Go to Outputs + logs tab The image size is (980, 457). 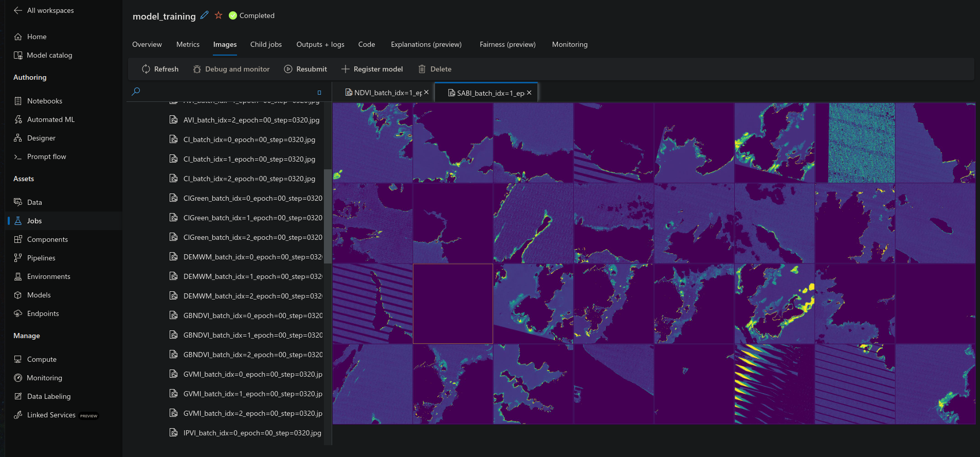(x=320, y=44)
